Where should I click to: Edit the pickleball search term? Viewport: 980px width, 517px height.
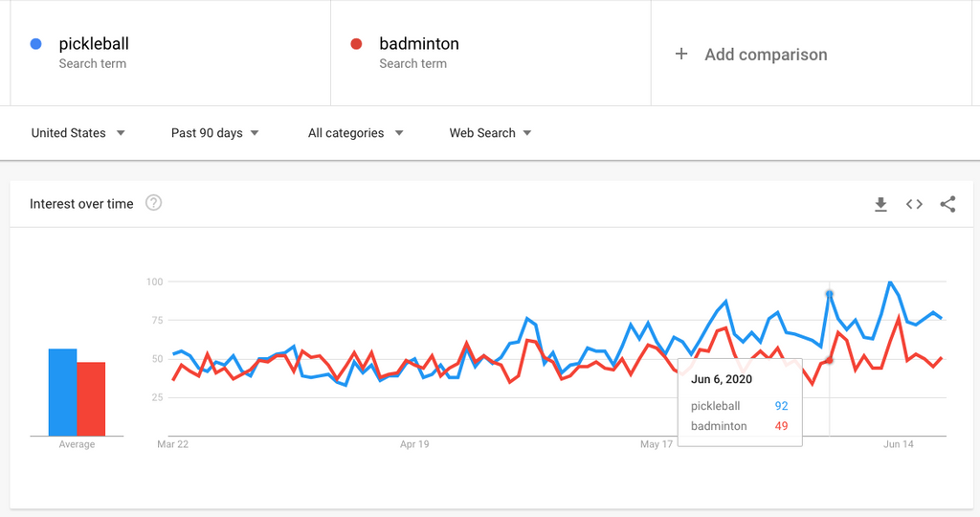[94, 44]
